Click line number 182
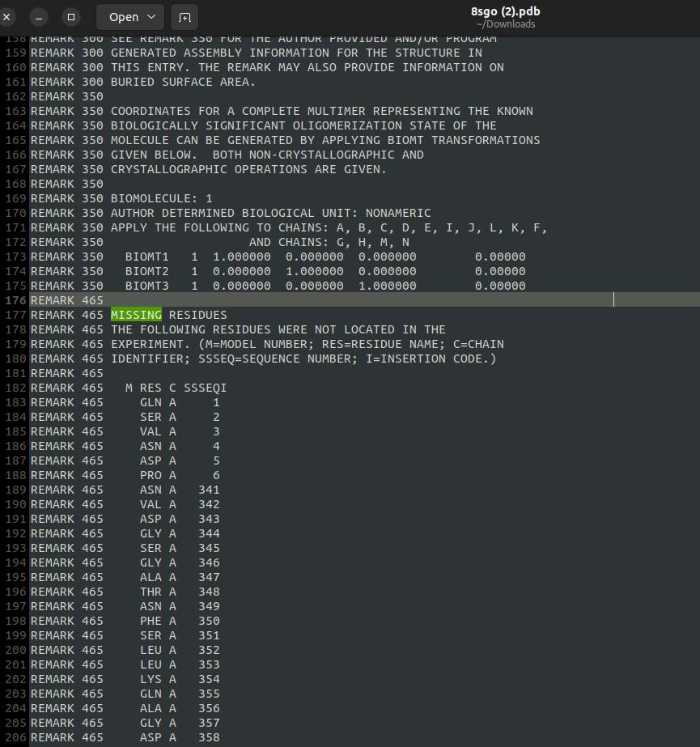Screen dimensions: 700x747 coord(16,388)
